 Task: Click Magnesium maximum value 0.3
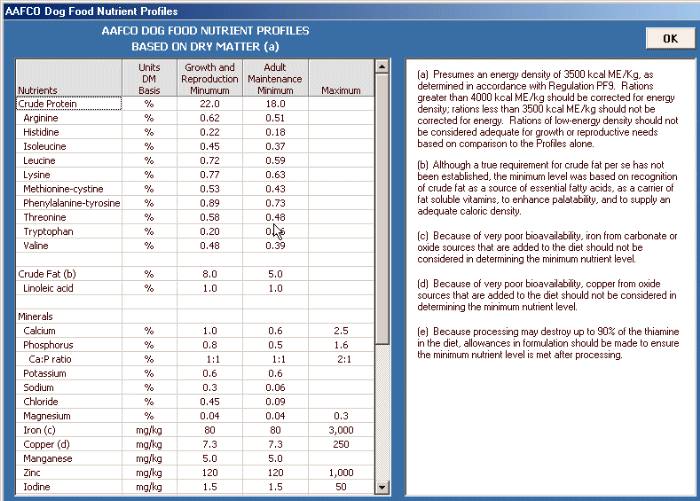(341, 416)
